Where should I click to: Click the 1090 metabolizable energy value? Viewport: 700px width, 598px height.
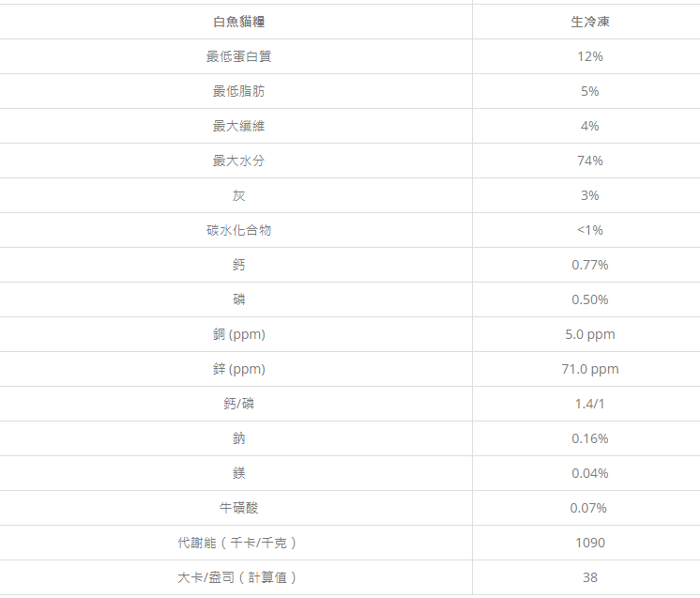(589, 543)
